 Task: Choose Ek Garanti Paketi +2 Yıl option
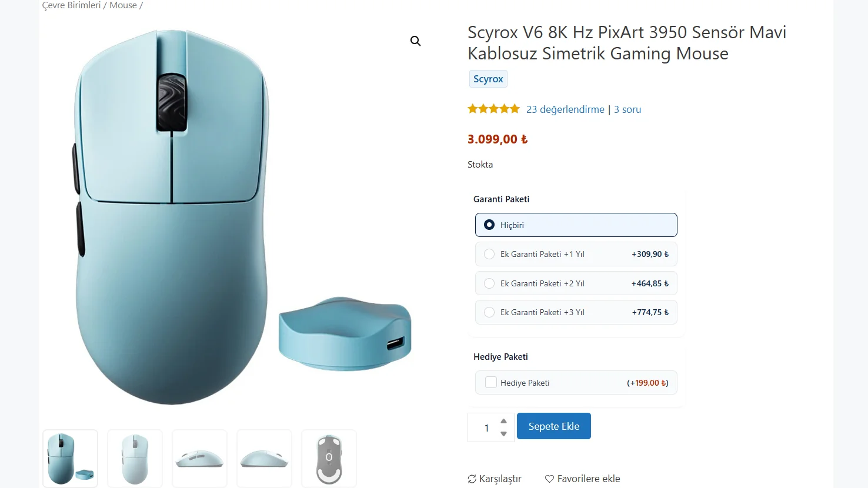coord(489,283)
